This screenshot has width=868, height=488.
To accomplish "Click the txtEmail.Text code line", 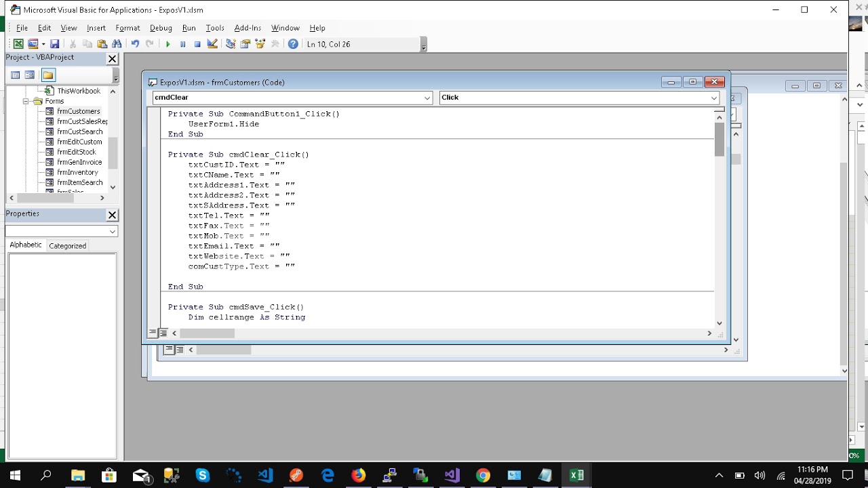I will (x=234, y=246).
